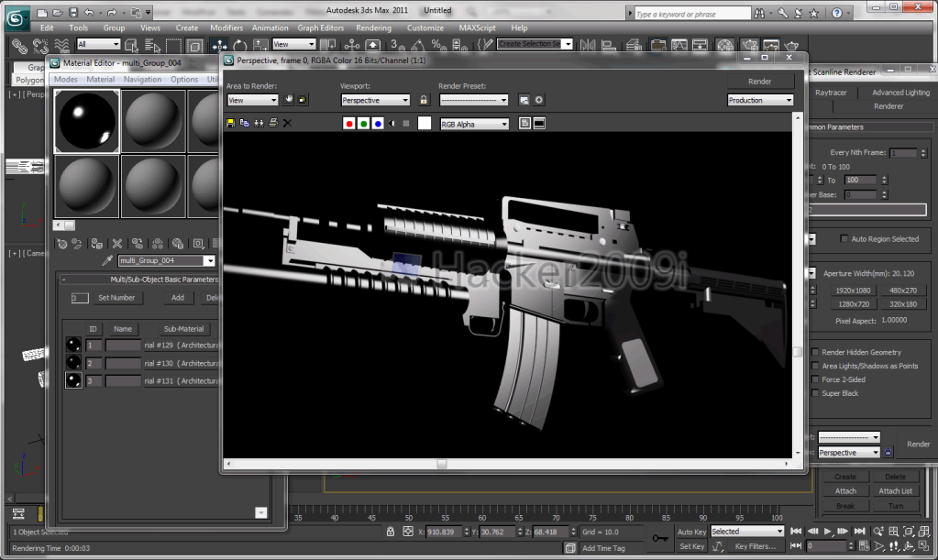Click the Set Number button
The image size is (938, 560).
click(116, 298)
